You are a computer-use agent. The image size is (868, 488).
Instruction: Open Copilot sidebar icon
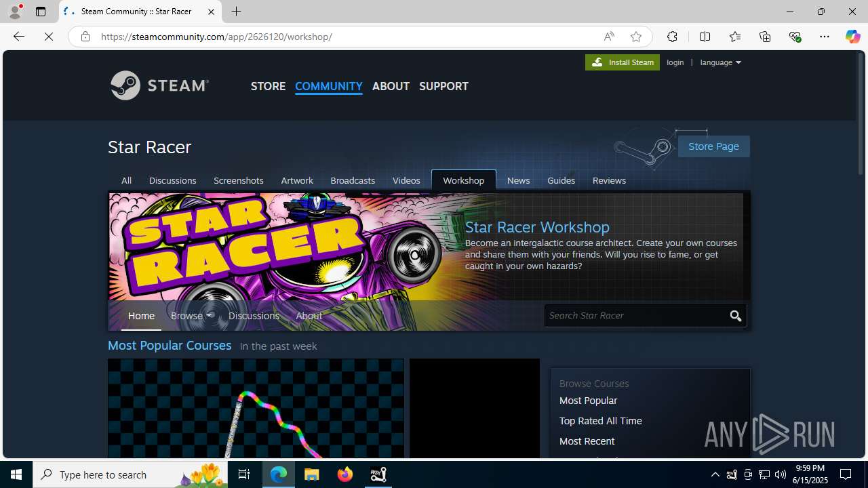852,37
